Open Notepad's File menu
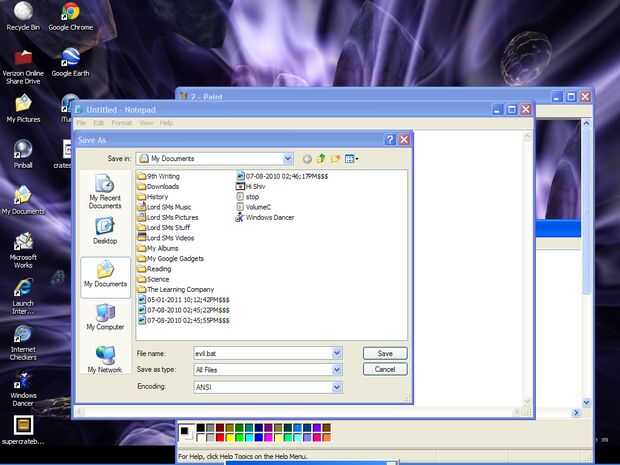The width and height of the screenshot is (620, 465). point(81,123)
